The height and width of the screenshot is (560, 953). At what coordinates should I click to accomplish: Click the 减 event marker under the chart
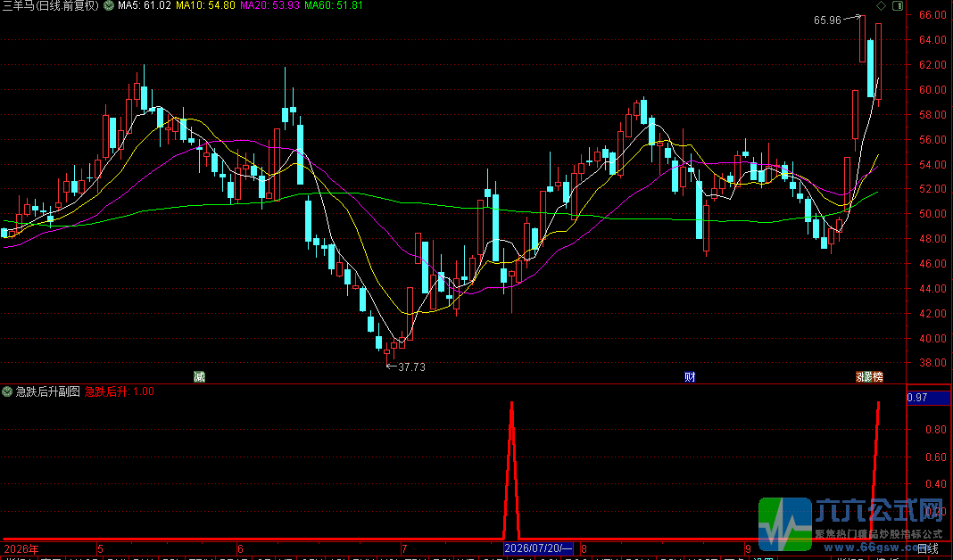click(x=199, y=377)
